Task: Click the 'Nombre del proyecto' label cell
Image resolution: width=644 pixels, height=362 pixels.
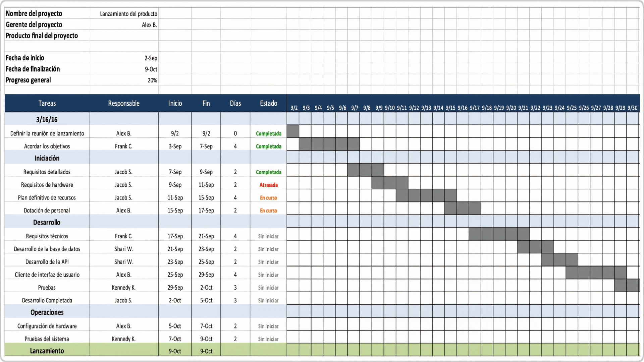Action: coord(47,14)
